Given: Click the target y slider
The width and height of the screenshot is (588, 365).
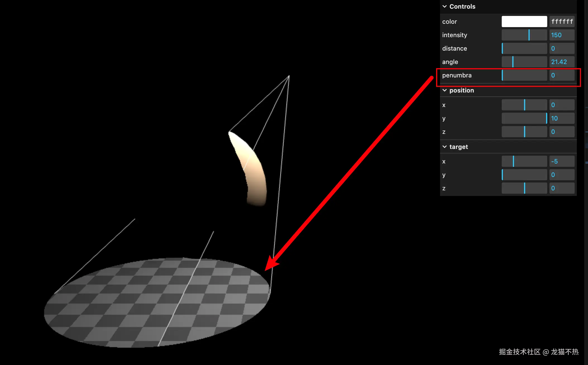Looking at the screenshot, I should [x=524, y=175].
